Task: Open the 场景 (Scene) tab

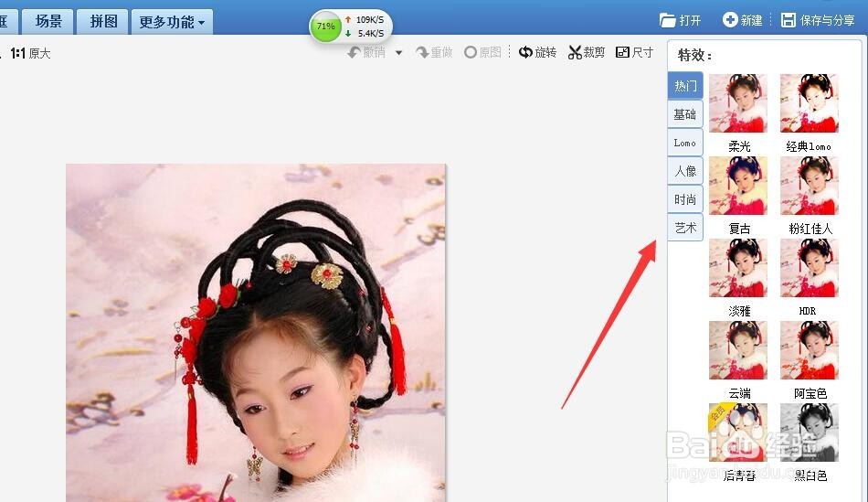Action: point(48,22)
